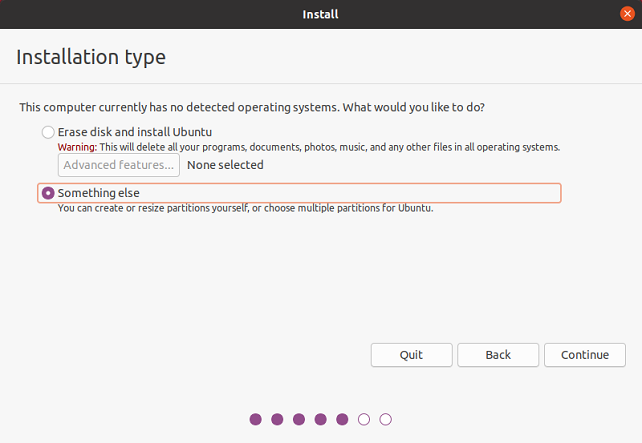Image resolution: width=642 pixels, height=443 pixels.
Task: Click the last empty progress dot
Action: (386, 419)
